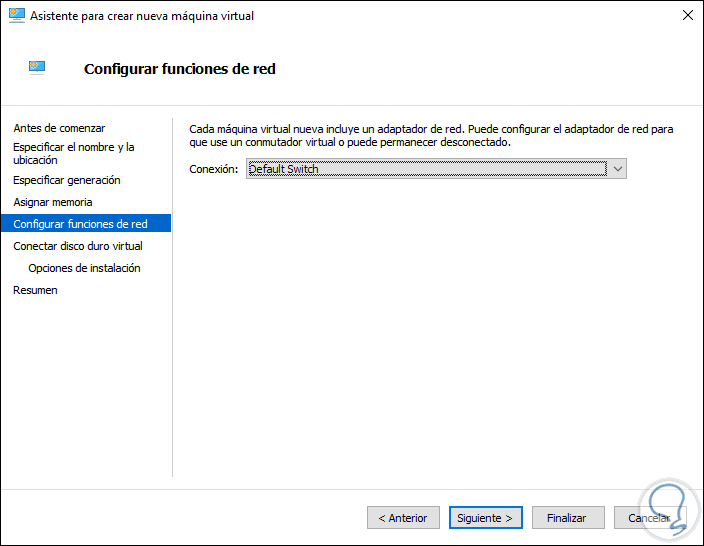Cancel the wizard with the Cancelar button
704x546 pixels.
[649, 518]
